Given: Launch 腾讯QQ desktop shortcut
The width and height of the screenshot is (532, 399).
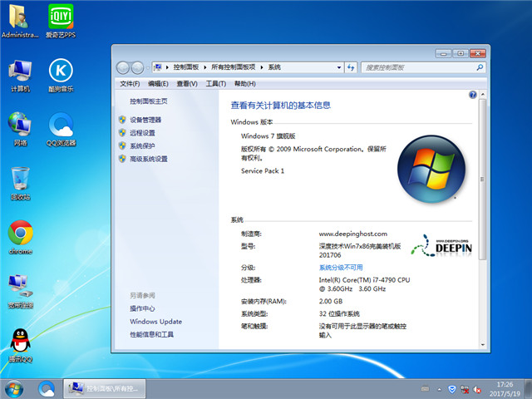Looking at the screenshot, I should click(20, 346).
